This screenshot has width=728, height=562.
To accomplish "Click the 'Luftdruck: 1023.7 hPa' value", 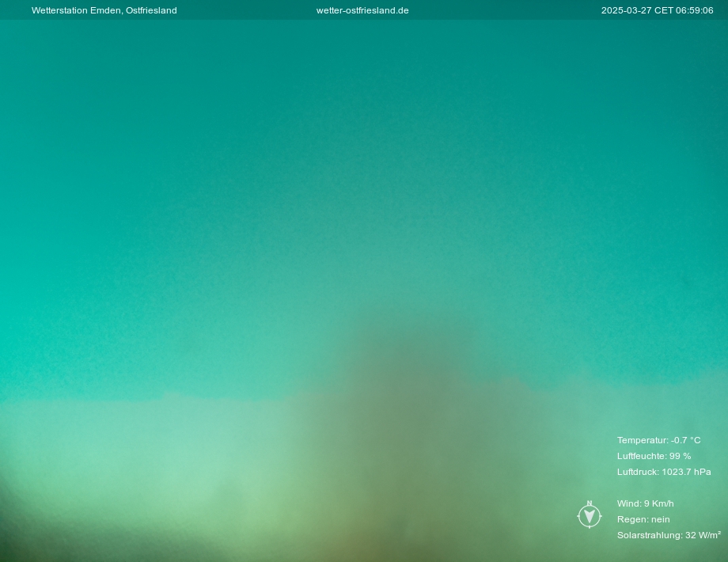I will click(x=664, y=472).
